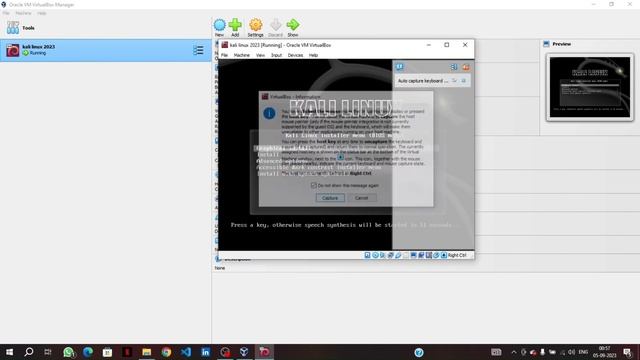The image size is (640, 360).
Task: Open Devices menu in the VM window
Action: pyautogui.click(x=295, y=55)
